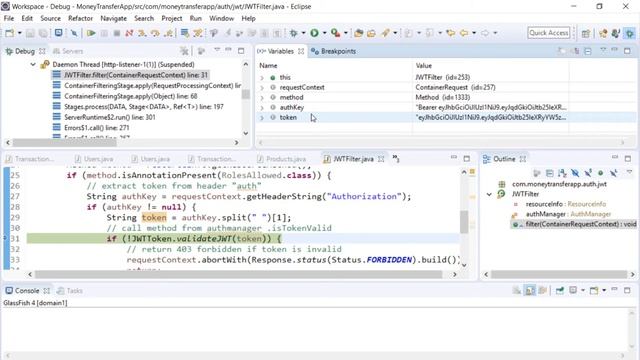
Task: Click the editor horizontal scrollbar
Action: [238, 275]
